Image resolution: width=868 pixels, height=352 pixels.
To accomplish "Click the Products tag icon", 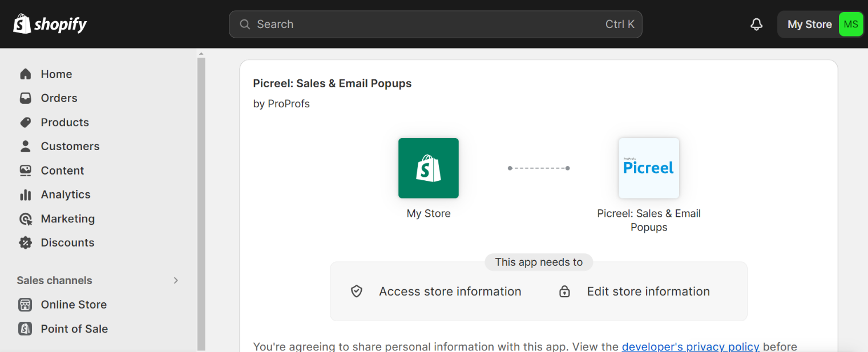I will tap(25, 122).
